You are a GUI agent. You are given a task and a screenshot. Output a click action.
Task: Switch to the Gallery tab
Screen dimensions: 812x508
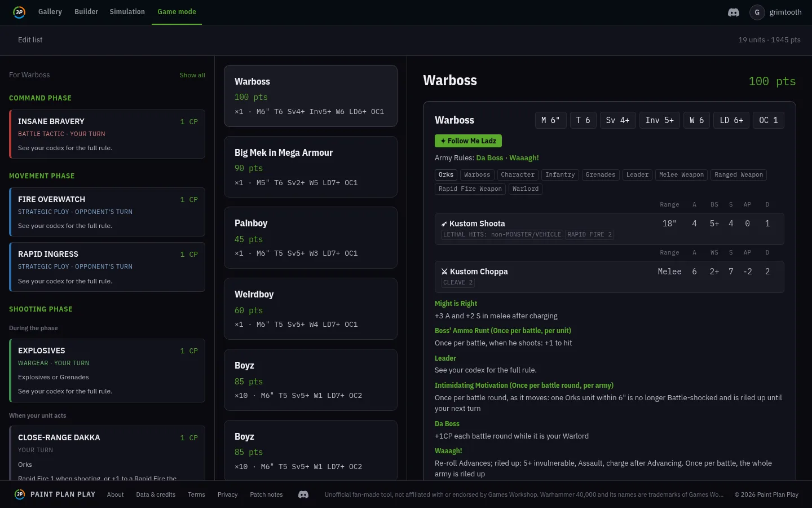click(50, 12)
